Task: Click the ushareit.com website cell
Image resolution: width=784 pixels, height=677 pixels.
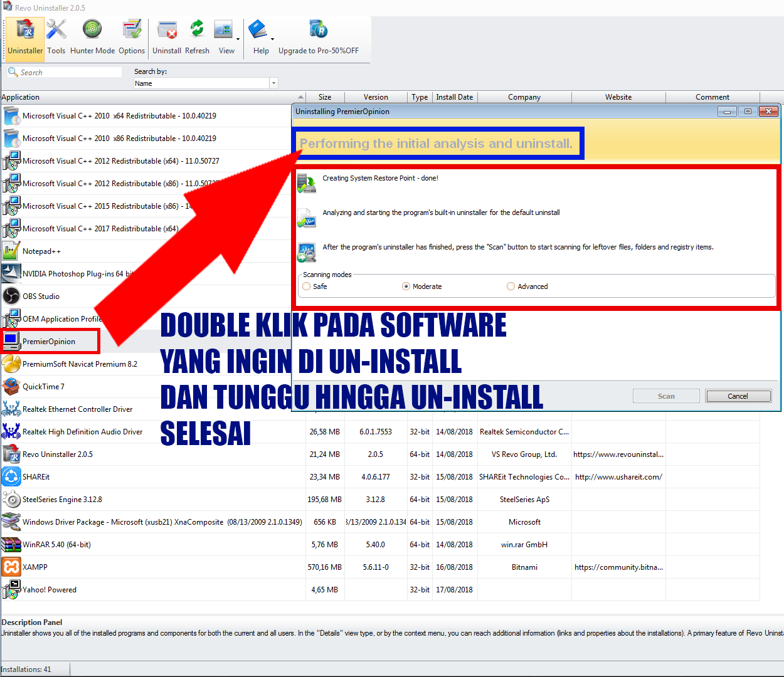Action: click(x=618, y=477)
